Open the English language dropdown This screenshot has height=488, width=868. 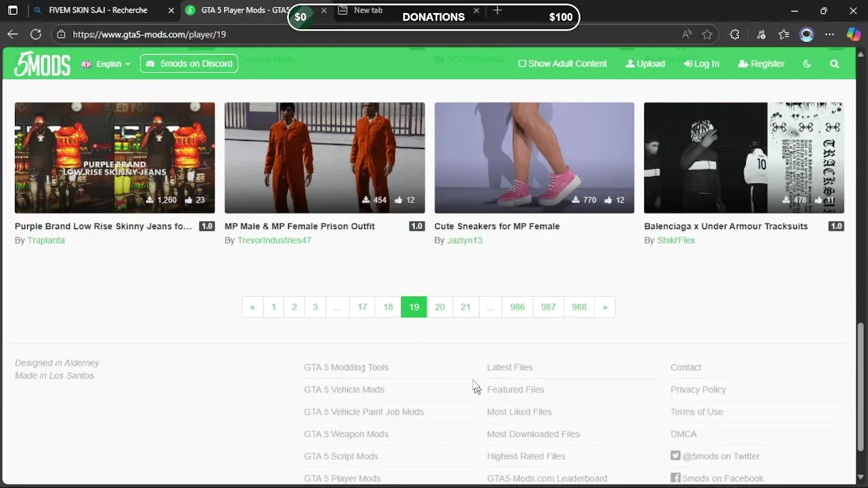106,64
